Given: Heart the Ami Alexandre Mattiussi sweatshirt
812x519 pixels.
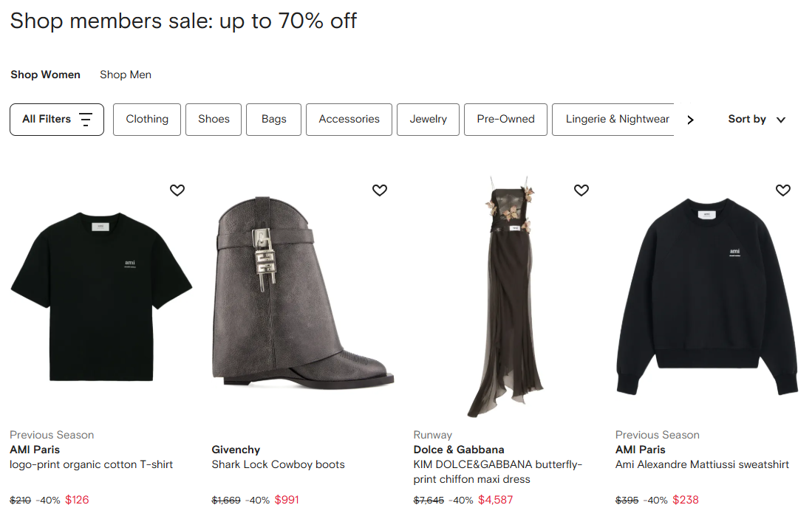Looking at the screenshot, I should 783,190.
